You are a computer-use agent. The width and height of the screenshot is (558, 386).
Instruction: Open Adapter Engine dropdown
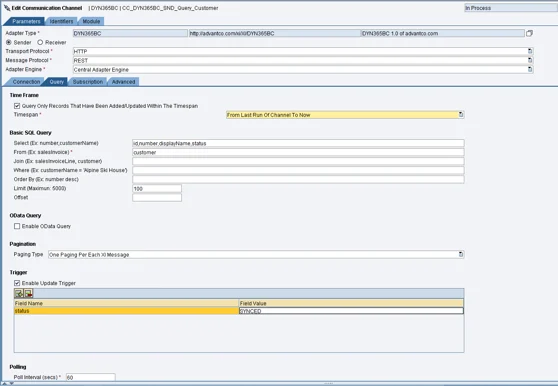point(530,69)
